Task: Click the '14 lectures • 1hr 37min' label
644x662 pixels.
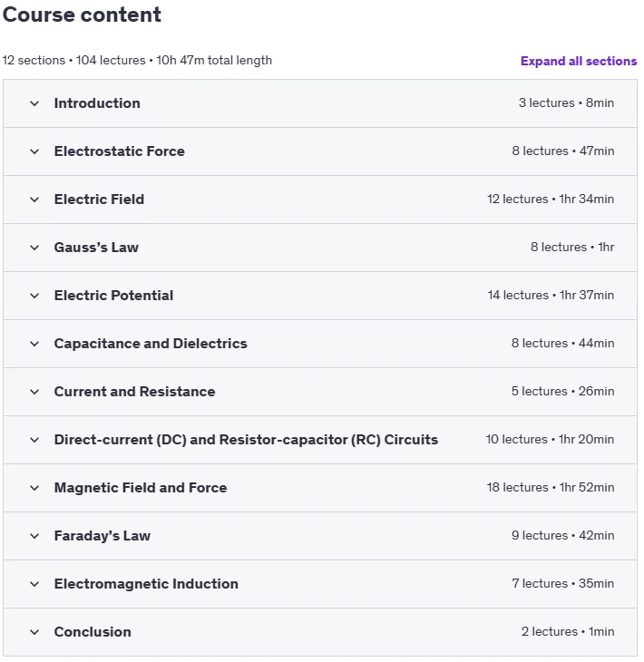Action: (551, 295)
